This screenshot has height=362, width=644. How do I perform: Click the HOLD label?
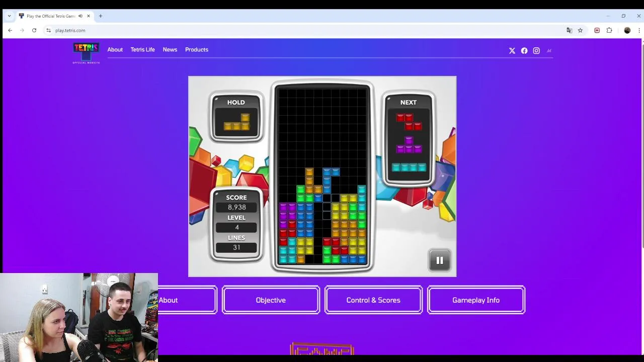coord(236,103)
